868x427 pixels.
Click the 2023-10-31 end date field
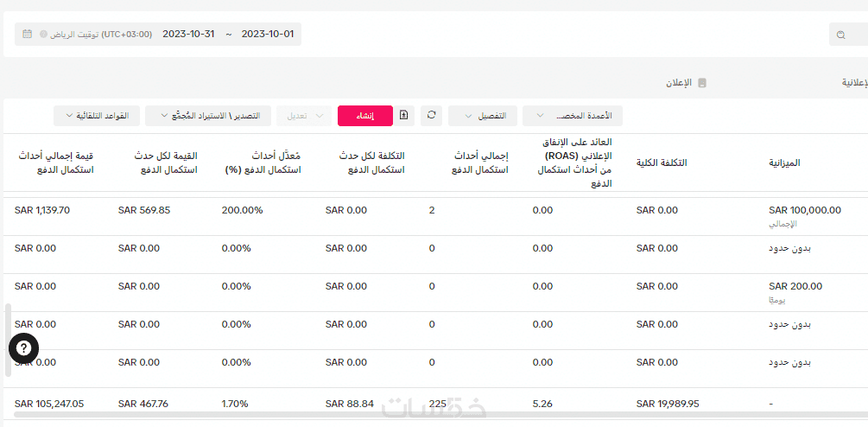pos(188,35)
